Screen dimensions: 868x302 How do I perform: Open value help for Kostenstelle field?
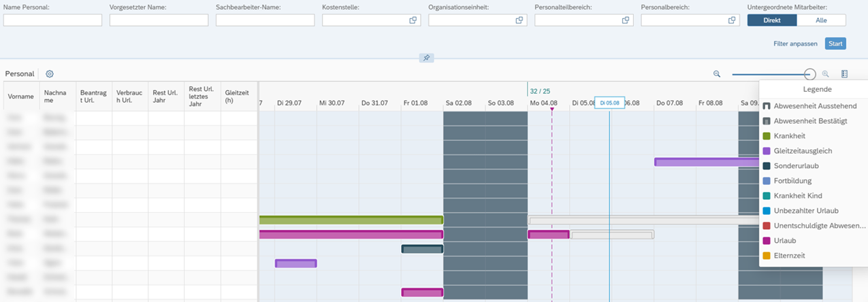click(413, 20)
